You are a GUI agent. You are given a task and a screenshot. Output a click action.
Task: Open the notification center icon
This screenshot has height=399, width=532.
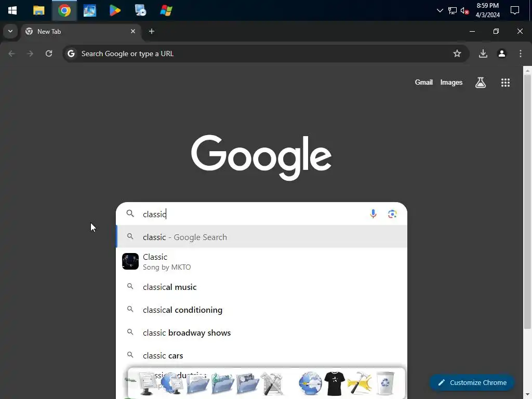[x=515, y=10]
